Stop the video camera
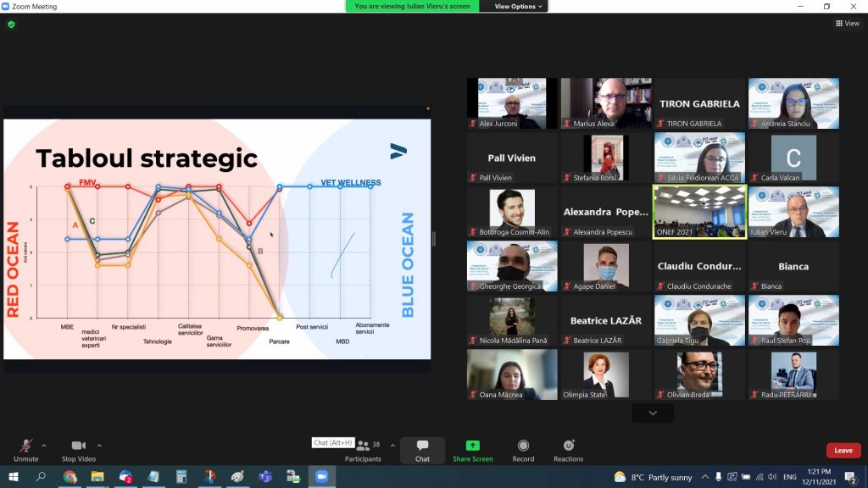The width and height of the screenshot is (868, 488). tap(79, 448)
